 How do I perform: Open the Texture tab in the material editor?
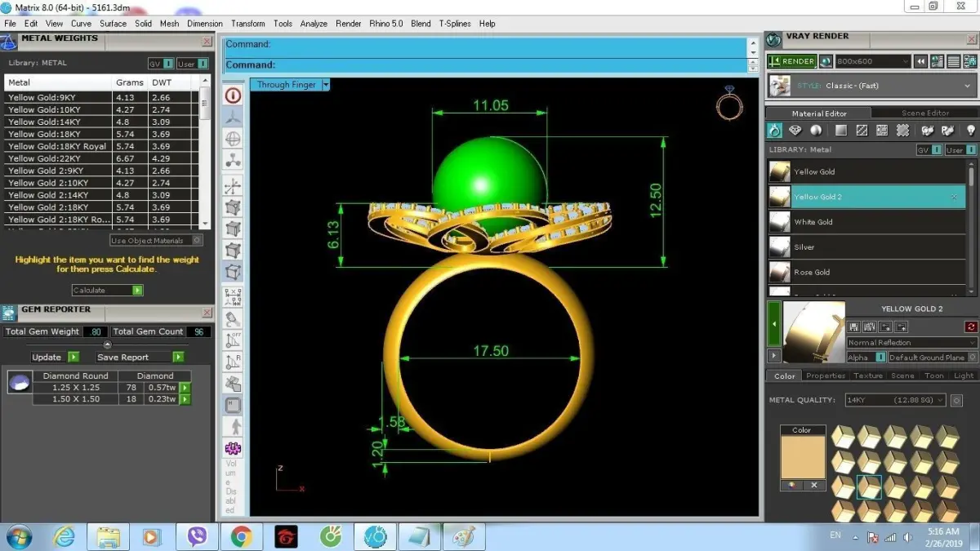tap(868, 375)
